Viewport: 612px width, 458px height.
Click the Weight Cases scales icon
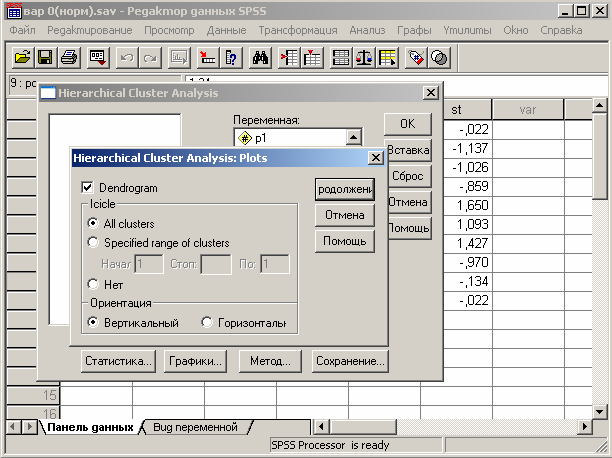coord(364,58)
